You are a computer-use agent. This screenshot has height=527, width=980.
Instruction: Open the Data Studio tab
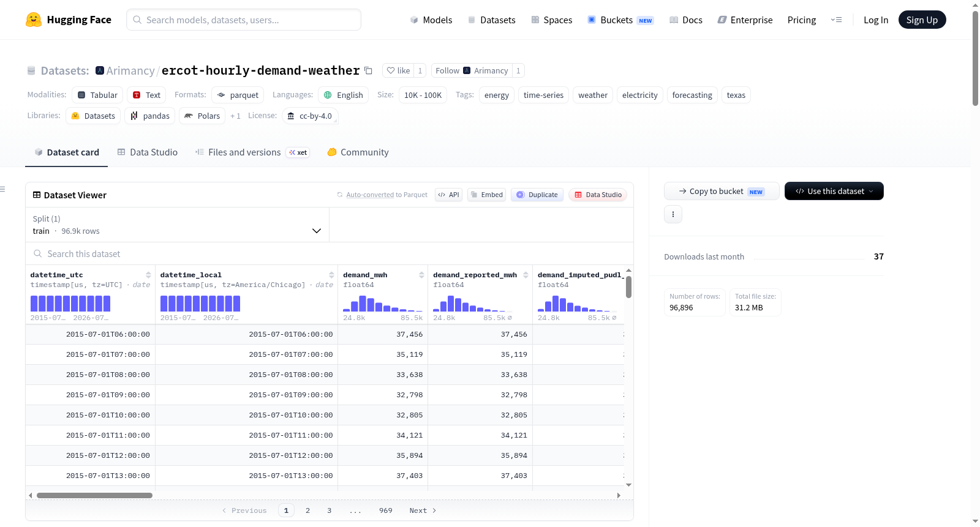147,152
